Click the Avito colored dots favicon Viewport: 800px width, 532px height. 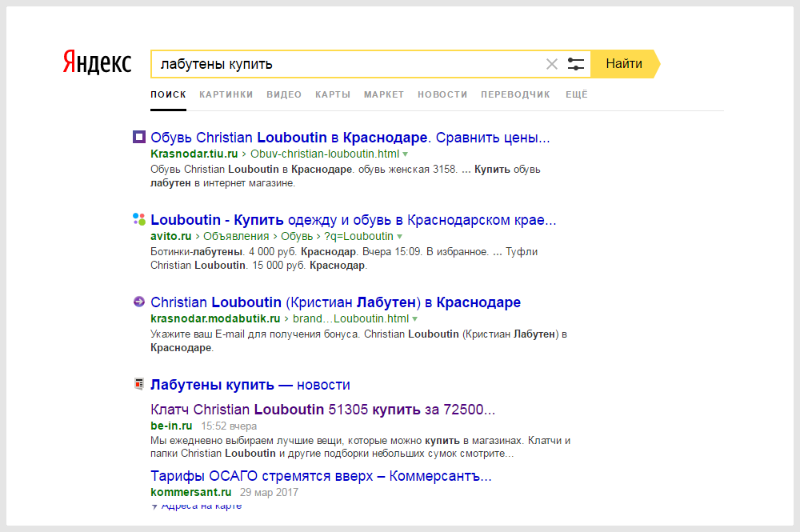pos(138,219)
